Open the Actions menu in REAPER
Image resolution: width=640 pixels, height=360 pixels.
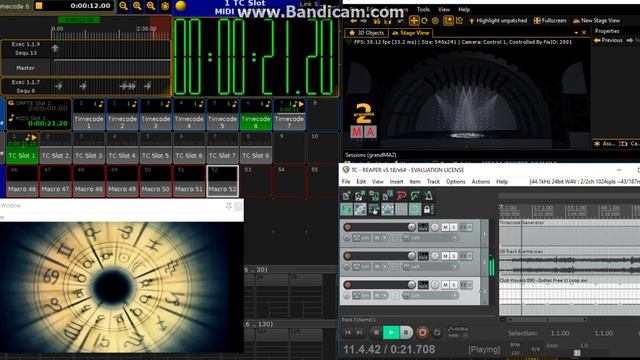point(480,182)
